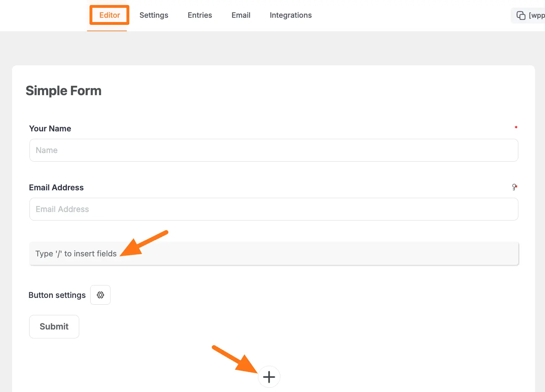545x392 pixels.
Task: Select the Editor tab
Action: coord(109,15)
